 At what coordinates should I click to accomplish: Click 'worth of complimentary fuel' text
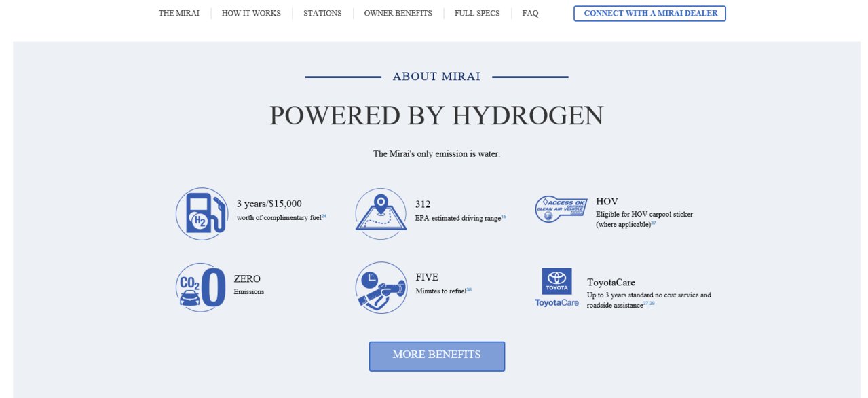point(279,218)
